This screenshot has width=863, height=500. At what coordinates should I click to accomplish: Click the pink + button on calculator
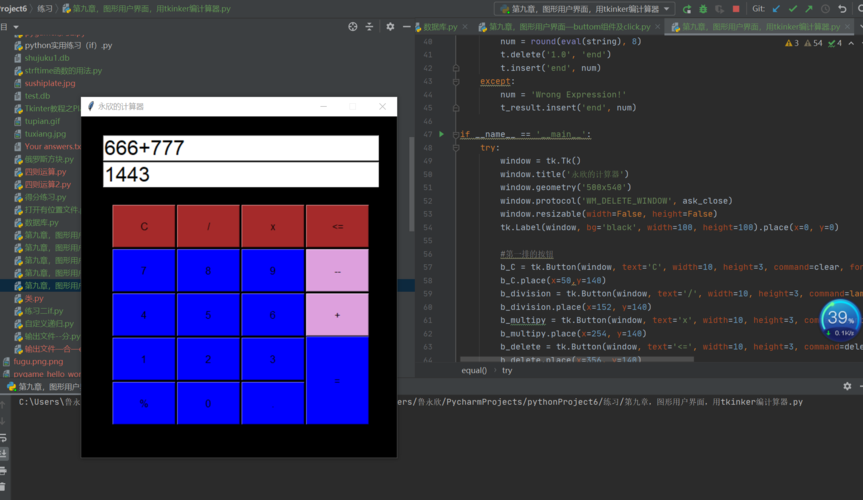click(x=337, y=314)
